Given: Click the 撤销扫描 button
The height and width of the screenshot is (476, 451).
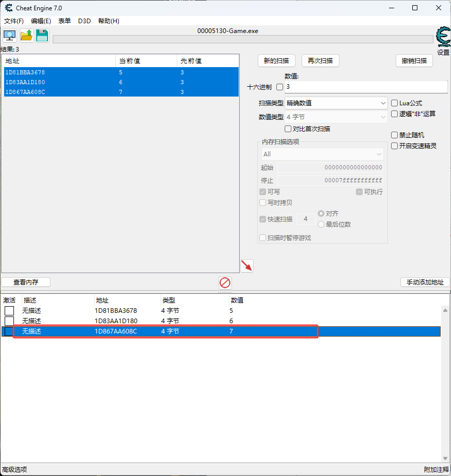Looking at the screenshot, I should pos(414,61).
